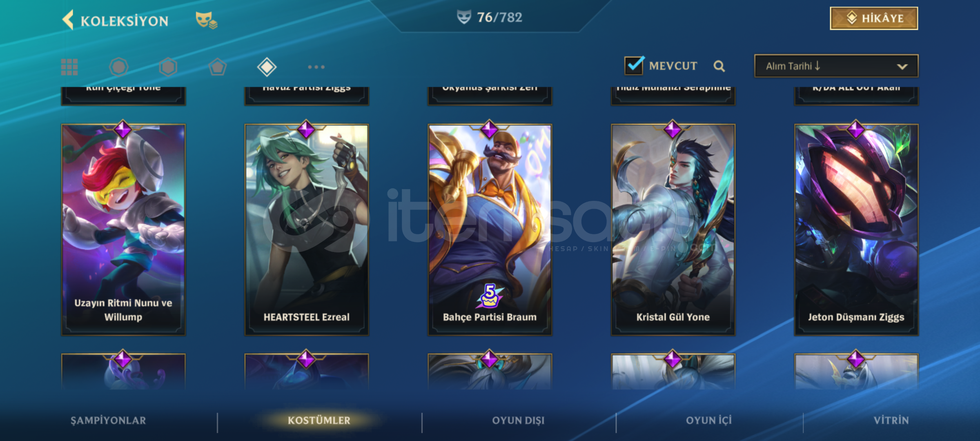Open skin search magnifier icon
The image size is (980, 441).
coord(719,66)
